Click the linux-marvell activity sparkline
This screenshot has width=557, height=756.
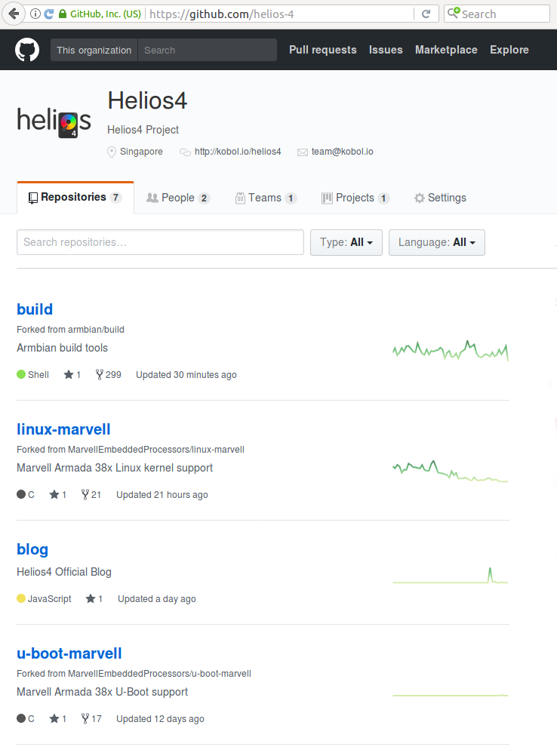[x=451, y=471]
